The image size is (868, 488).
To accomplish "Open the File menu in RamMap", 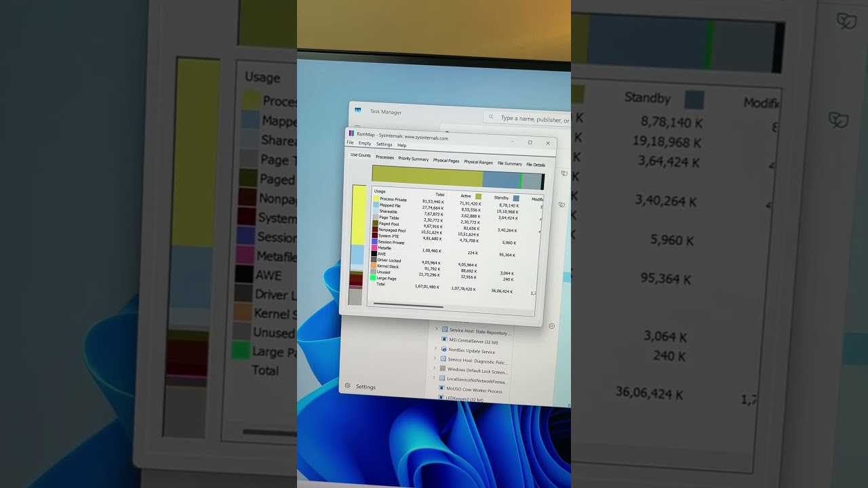I will (x=350, y=143).
